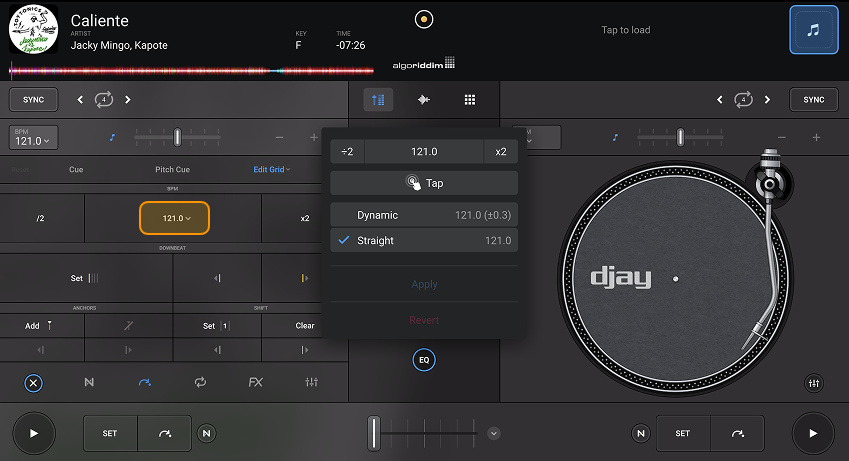Nudge the grid shift left
The width and height of the screenshot is (849, 461).
(x=217, y=350)
